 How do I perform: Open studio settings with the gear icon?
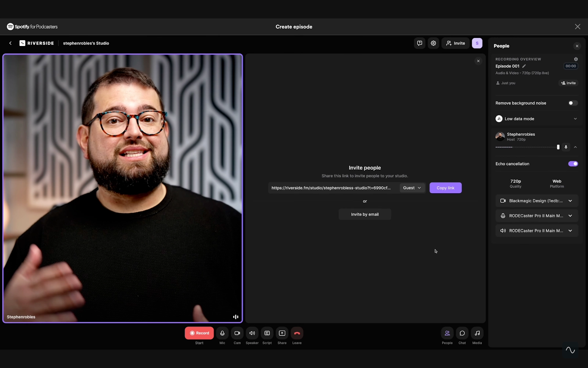coord(433,43)
